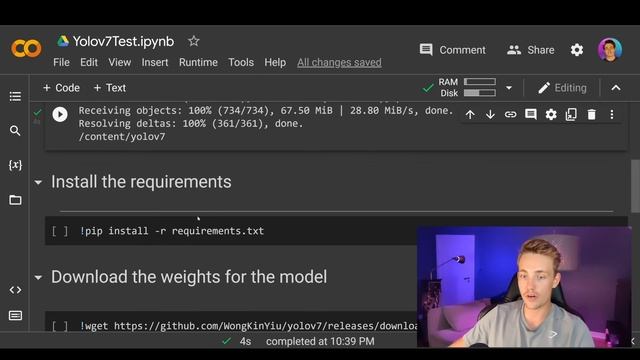
Task: Copy link to cell icon
Action: [510, 115]
